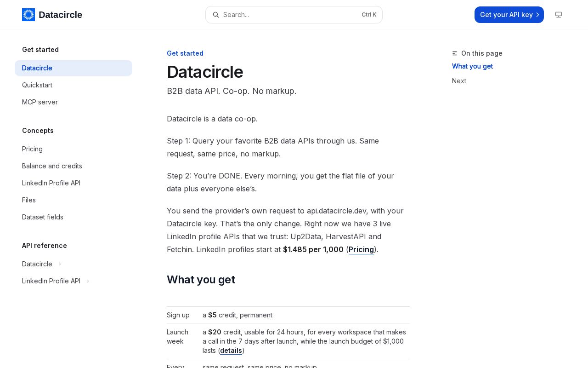Open the Quickstart sidebar page
Screen dimensions: 588x368
click(x=73, y=85)
